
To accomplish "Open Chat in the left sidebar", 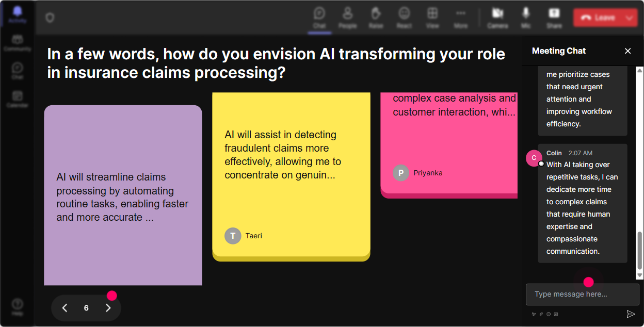I will tap(18, 71).
